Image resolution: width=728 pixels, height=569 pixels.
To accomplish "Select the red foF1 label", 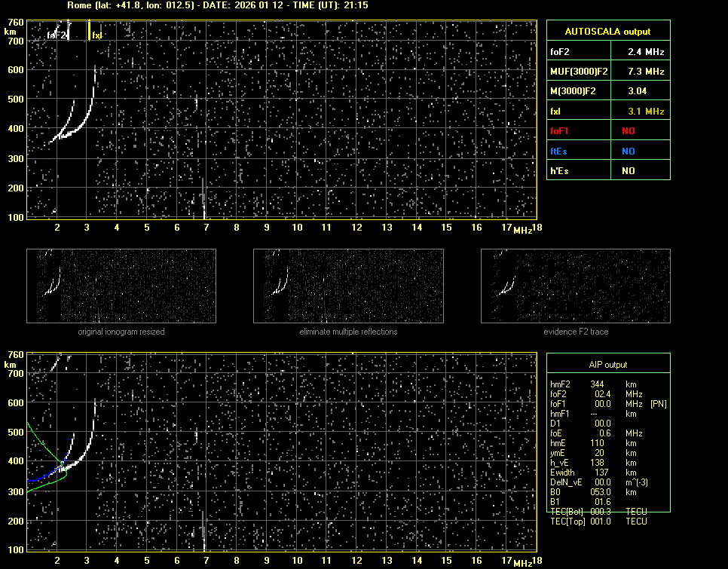I will click(561, 131).
